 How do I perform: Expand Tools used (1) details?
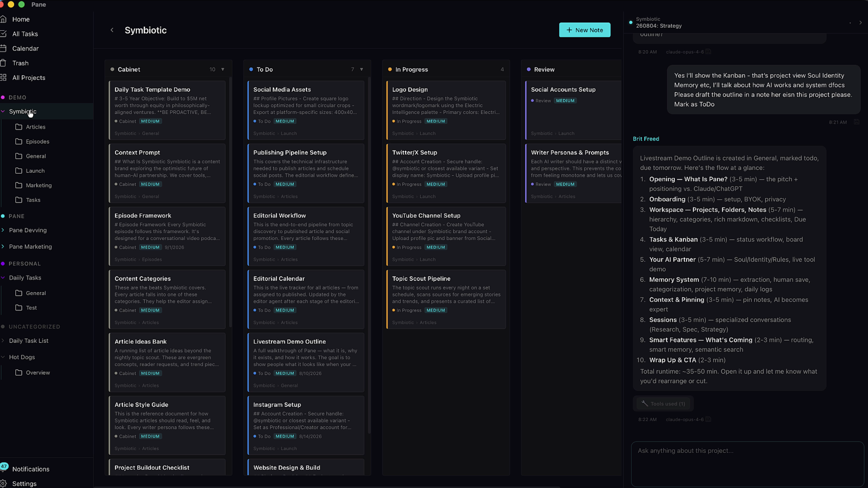(663, 403)
